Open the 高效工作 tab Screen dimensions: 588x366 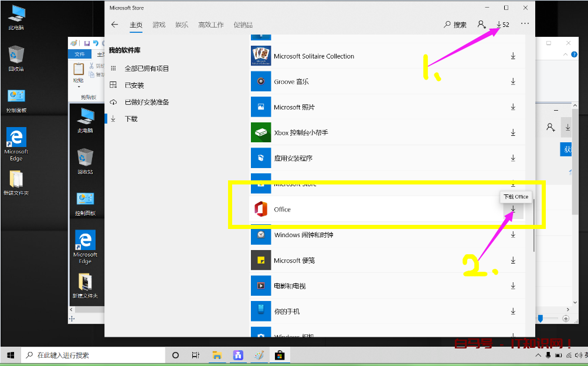[210, 25]
